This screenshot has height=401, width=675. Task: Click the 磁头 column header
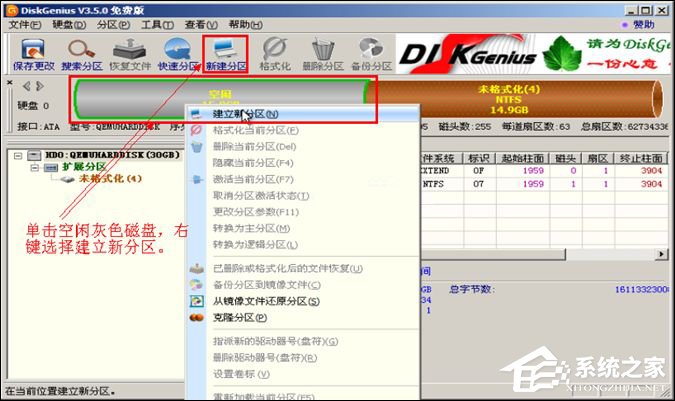566,158
